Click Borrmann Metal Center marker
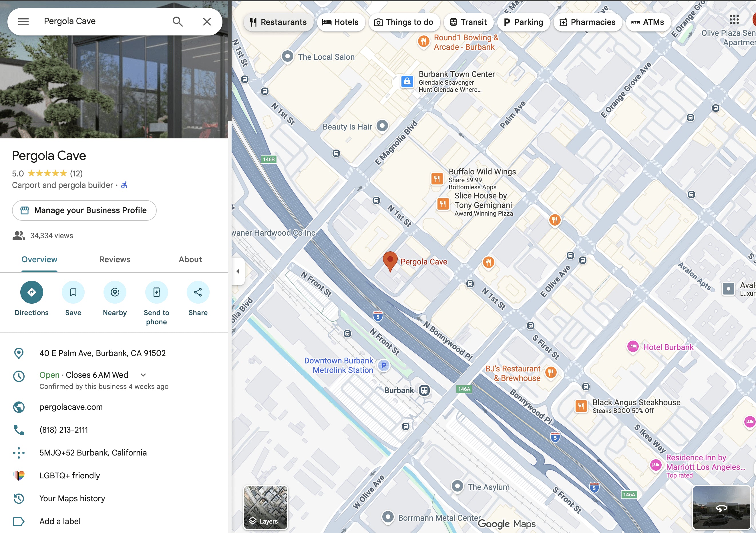The height and width of the screenshot is (533, 756). click(x=388, y=517)
